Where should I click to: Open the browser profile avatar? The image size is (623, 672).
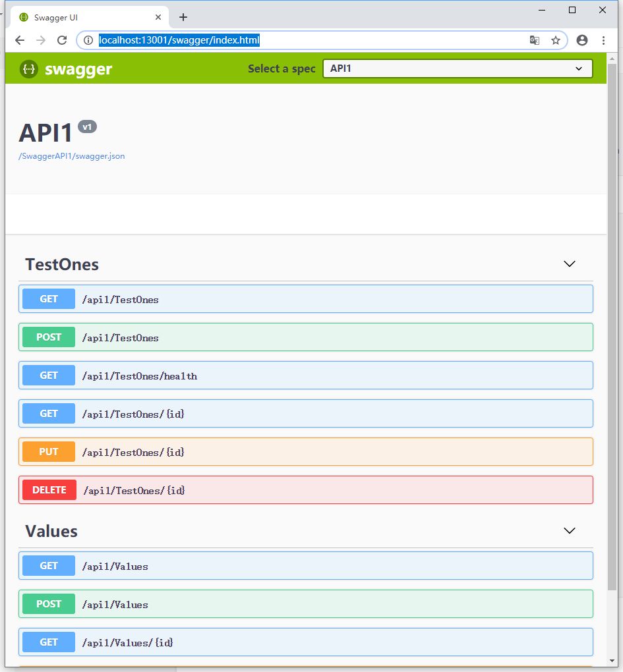[582, 40]
